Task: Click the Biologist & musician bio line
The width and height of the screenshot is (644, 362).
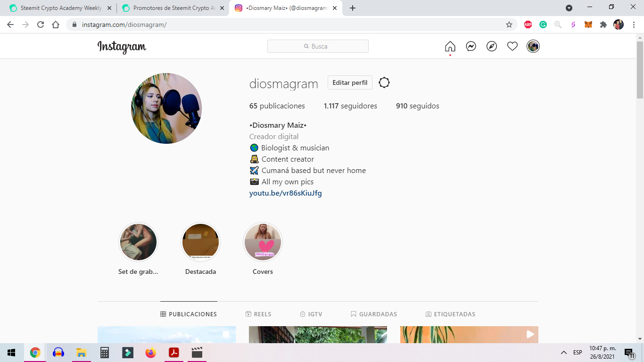Action: tap(289, 148)
